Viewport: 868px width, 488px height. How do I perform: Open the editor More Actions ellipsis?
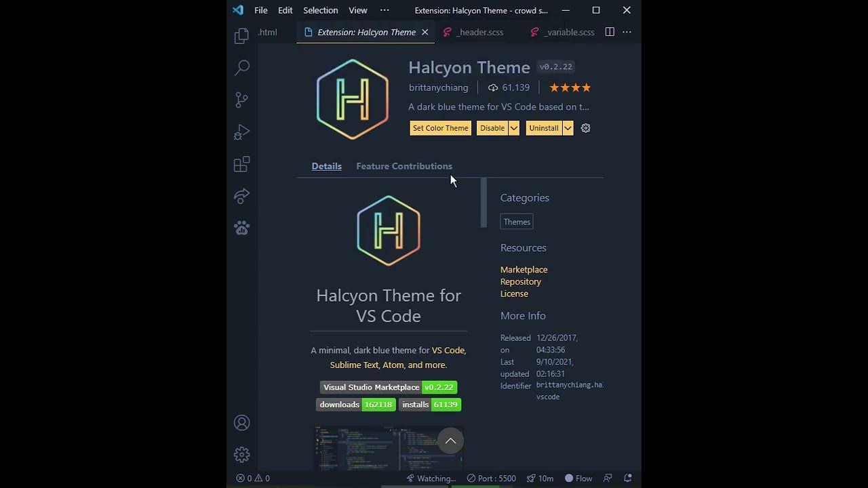pos(627,32)
